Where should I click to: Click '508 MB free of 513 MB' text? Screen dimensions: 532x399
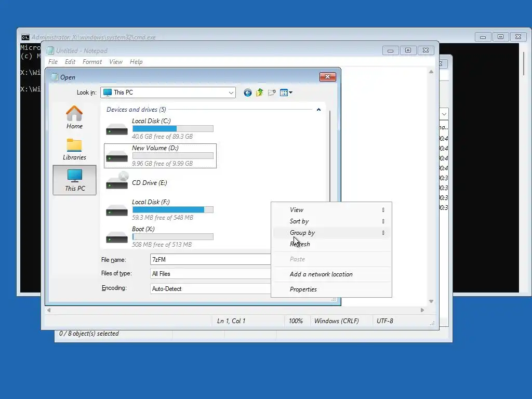(x=162, y=245)
